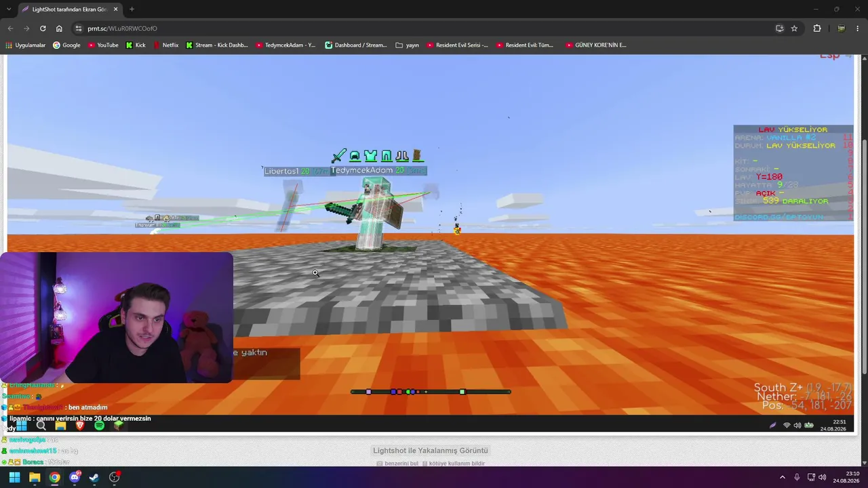Image resolution: width=868 pixels, height=488 pixels.
Task: Open the Extensions puzzle menu
Action: point(817,28)
